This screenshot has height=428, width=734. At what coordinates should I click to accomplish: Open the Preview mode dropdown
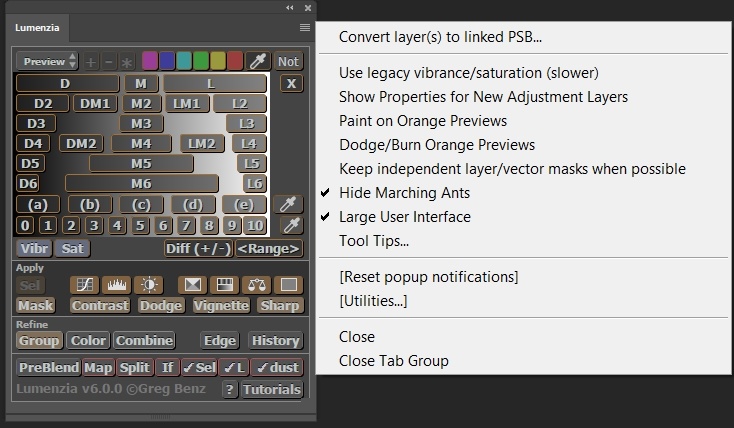tap(47, 61)
